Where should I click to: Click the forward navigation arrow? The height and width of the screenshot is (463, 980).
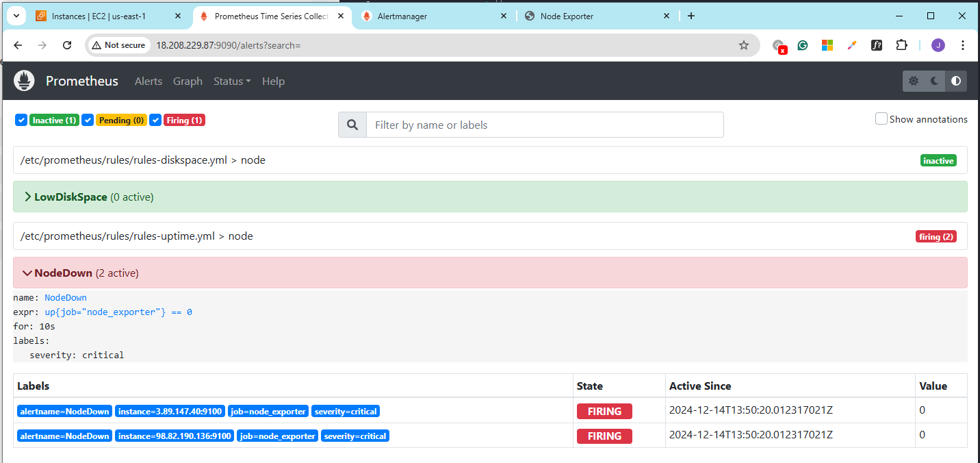click(x=42, y=45)
